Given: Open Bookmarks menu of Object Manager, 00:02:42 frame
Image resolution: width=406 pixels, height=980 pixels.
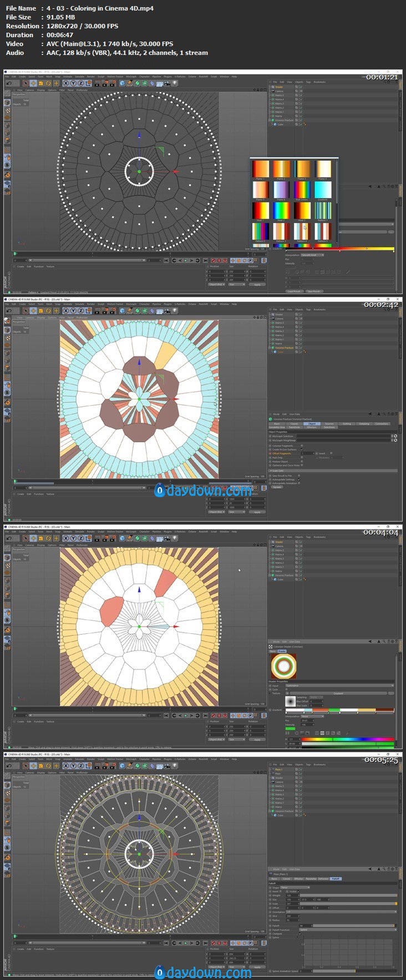Looking at the screenshot, I should (319, 310).
